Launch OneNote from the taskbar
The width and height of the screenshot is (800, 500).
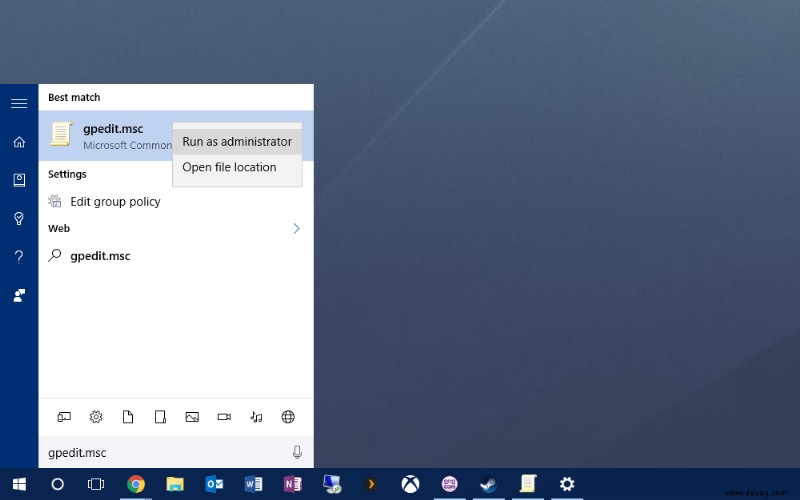tap(292, 484)
